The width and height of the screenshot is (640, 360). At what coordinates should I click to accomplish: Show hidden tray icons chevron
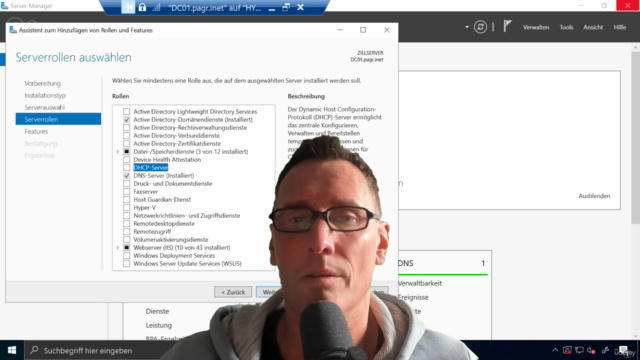555,350
